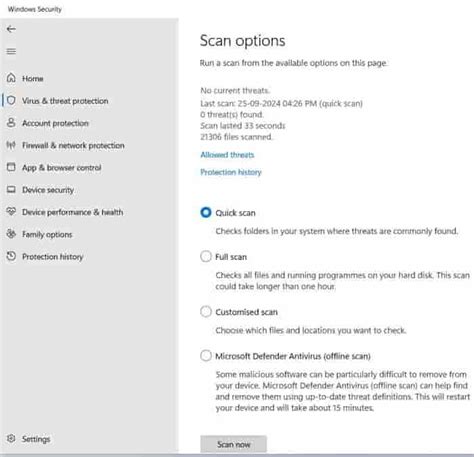Open the Allowed threats link
The height and width of the screenshot is (457, 474).
[227, 155]
